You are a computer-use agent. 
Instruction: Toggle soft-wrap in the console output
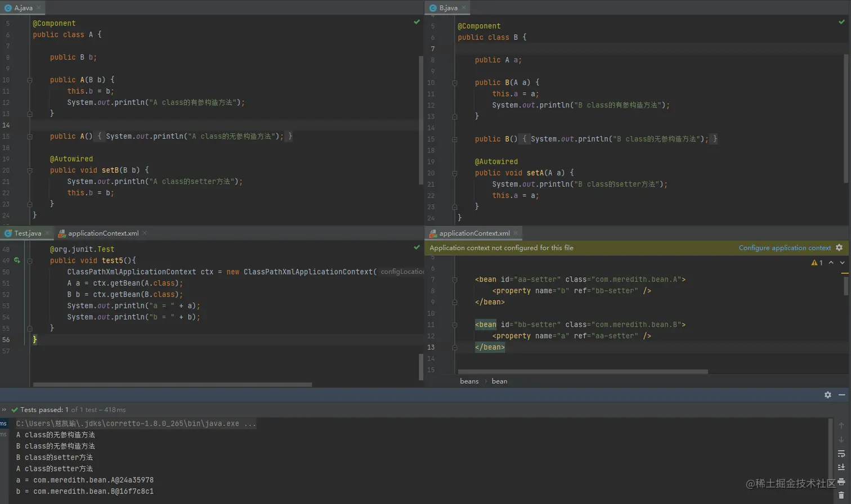tap(841, 453)
